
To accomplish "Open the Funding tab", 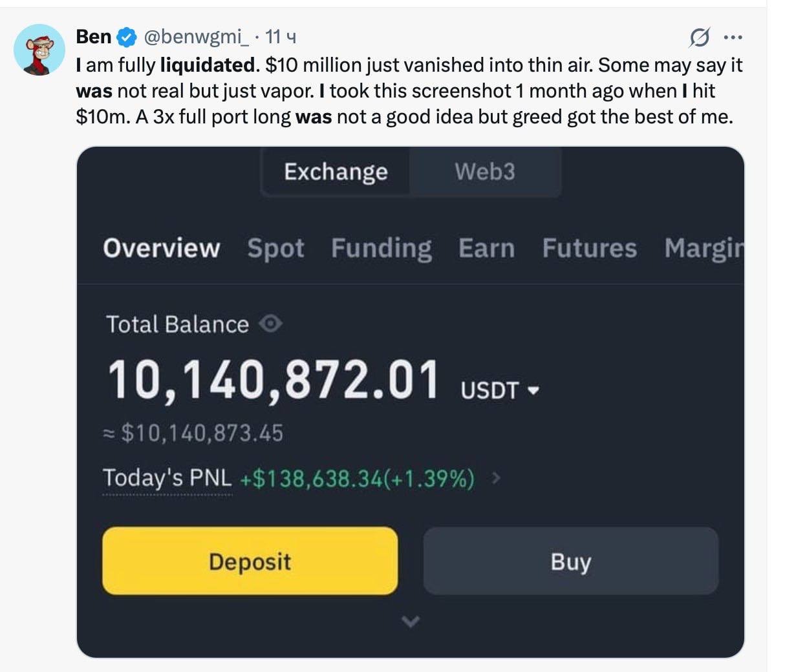I will tap(381, 248).
